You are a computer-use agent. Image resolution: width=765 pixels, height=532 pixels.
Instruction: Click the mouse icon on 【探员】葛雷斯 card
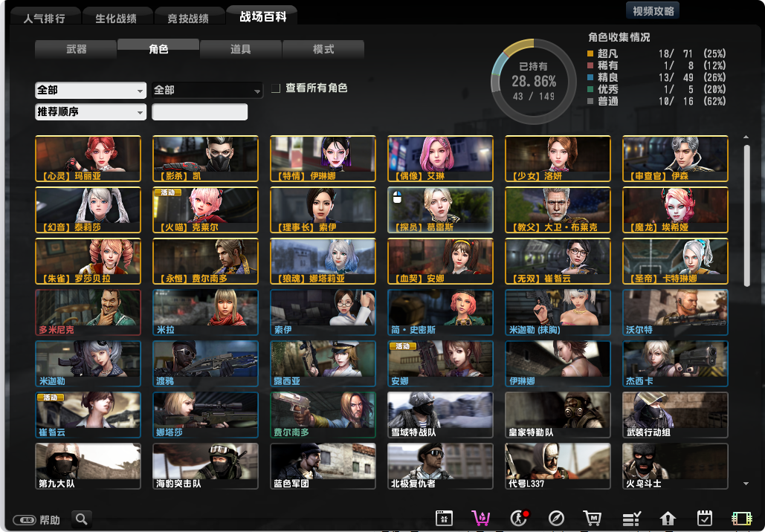pos(397,197)
